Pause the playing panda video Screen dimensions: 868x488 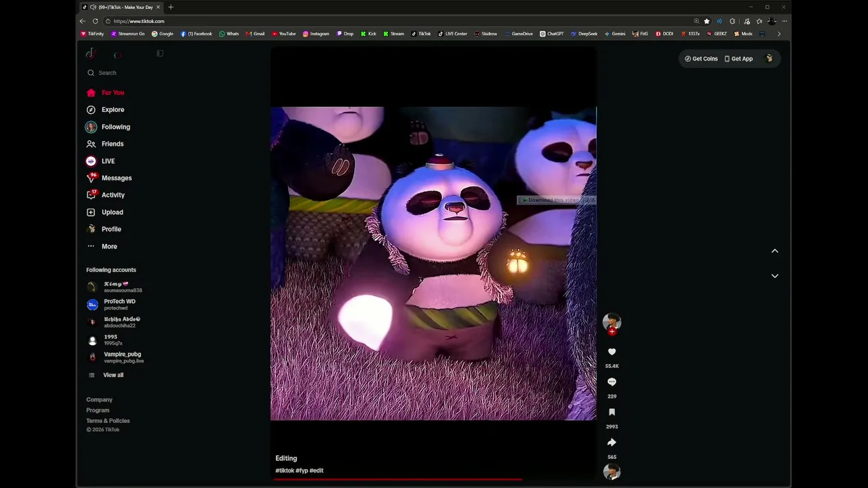tap(433, 263)
